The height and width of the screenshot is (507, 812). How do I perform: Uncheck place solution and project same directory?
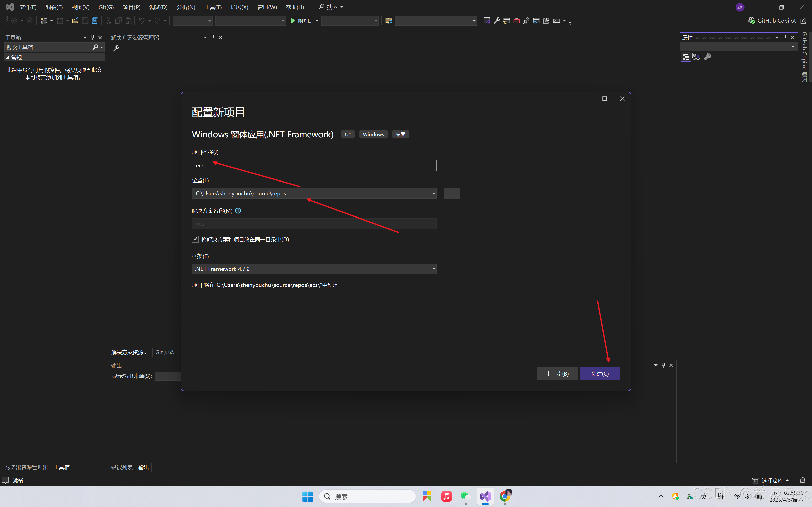[x=195, y=239]
